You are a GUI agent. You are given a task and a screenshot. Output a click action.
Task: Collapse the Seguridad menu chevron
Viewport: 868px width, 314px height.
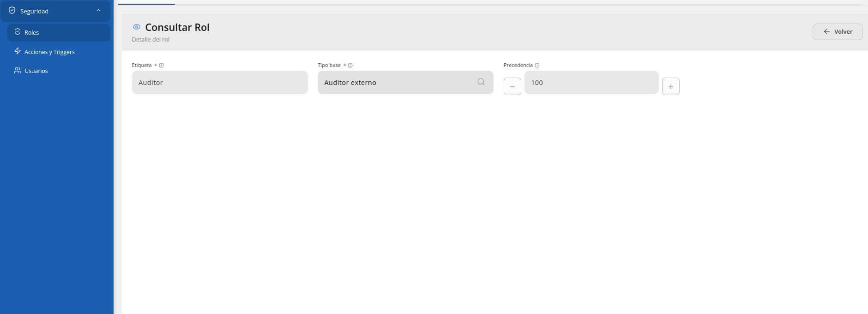click(98, 10)
